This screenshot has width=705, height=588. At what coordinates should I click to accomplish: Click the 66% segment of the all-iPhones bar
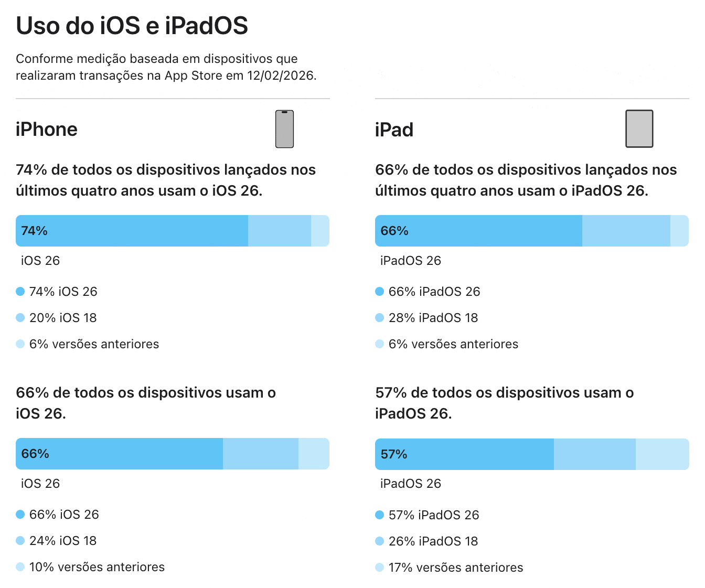click(119, 454)
